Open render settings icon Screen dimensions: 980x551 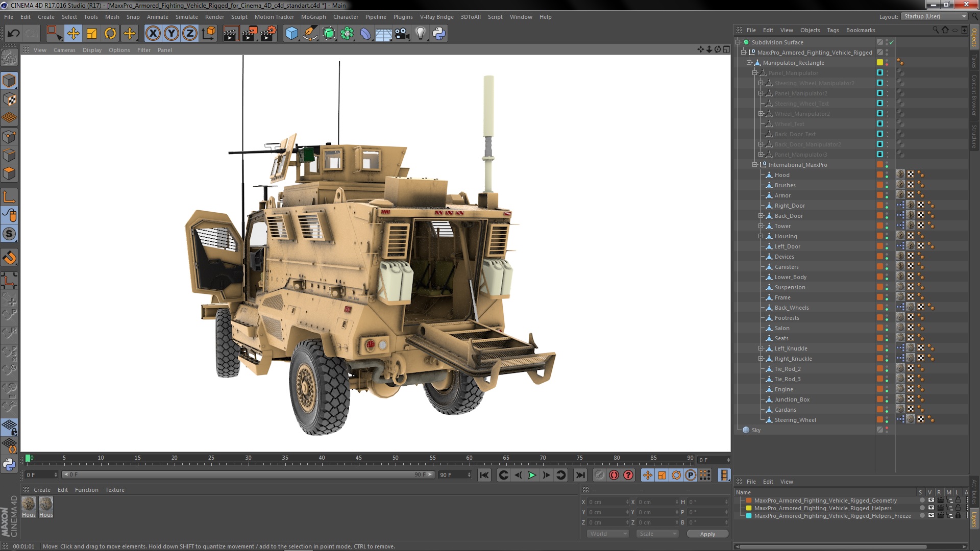pos(268,34)
